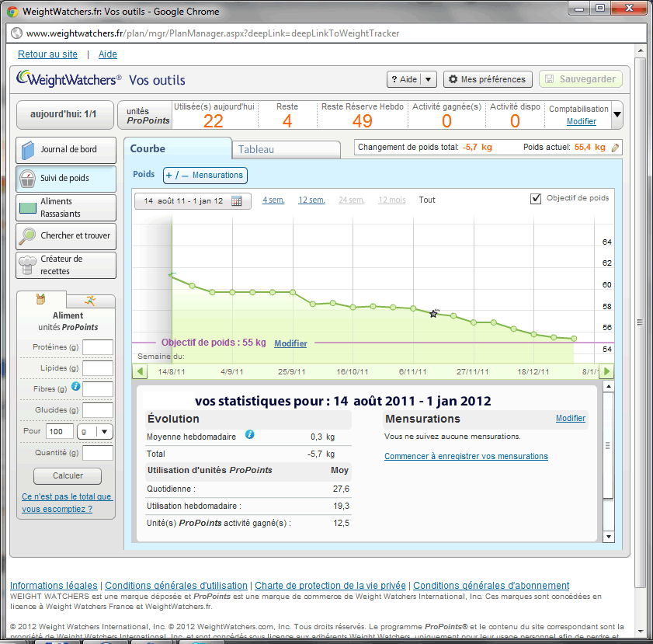Open Conditions générales d'utilisation link

(176, 585)
